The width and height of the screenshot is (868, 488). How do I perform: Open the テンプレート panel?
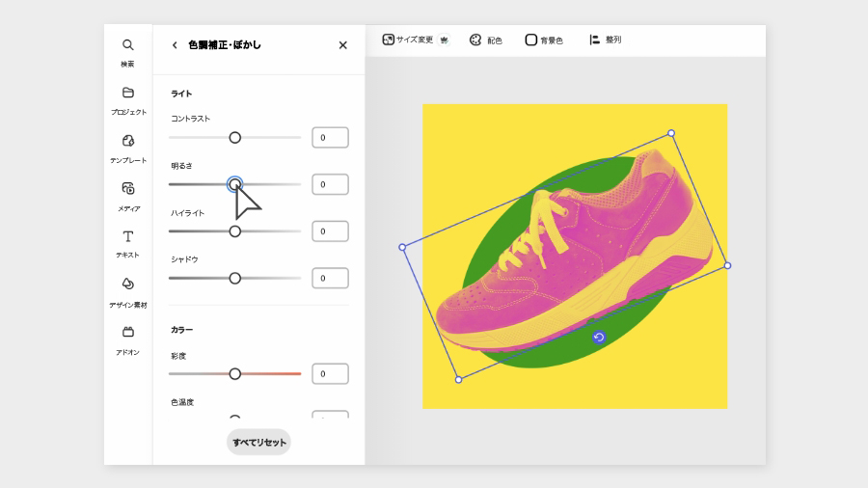[127, 148]
